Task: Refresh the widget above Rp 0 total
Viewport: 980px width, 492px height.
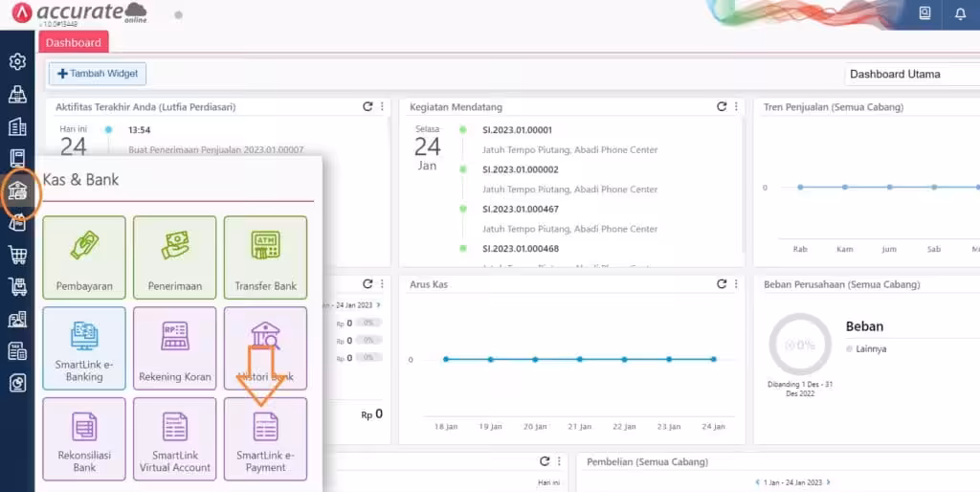Action: [x=367, y=284]
